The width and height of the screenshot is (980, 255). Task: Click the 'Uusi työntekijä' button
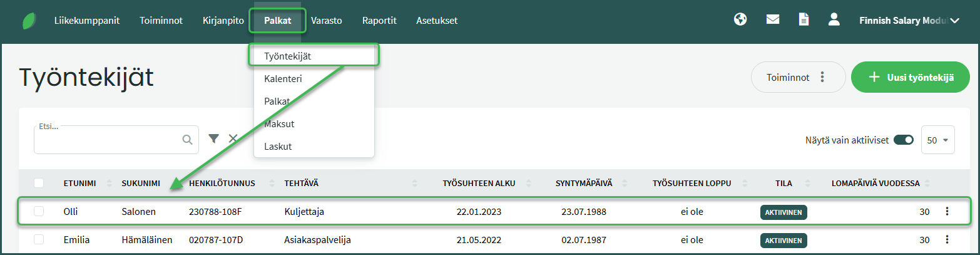(x=911, y=78)
